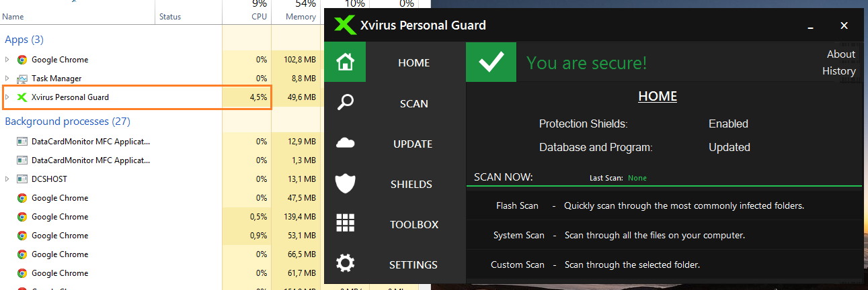Open the SHIELDS menu item
This screenshot has width=868, height=290.
coord(411,185)
